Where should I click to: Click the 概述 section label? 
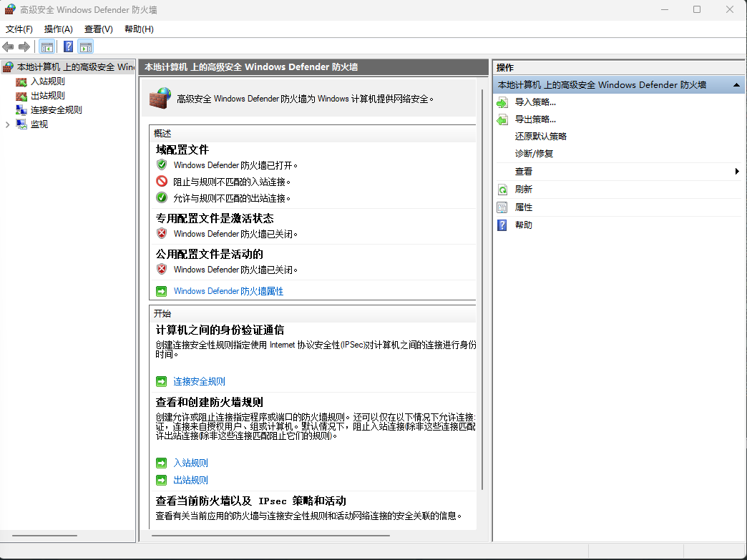[162, 133]
